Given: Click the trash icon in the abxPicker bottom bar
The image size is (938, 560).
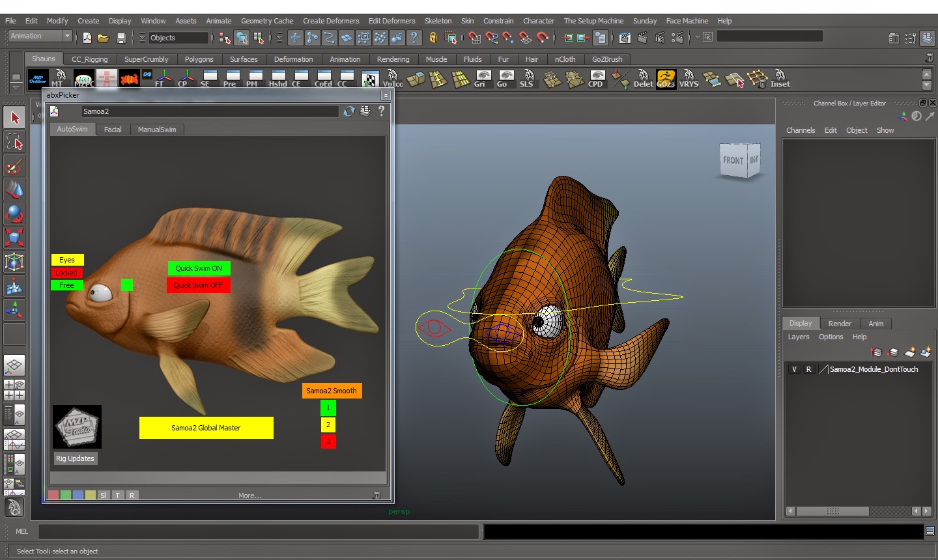Looking at the screenshot, I should [377, 496].
